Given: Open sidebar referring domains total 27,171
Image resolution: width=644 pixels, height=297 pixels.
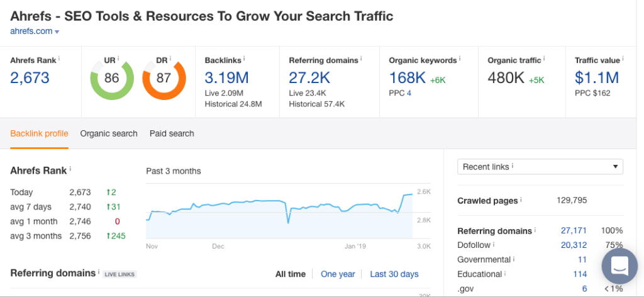Looking at the screenshot, I should click(x=574, y=230).
